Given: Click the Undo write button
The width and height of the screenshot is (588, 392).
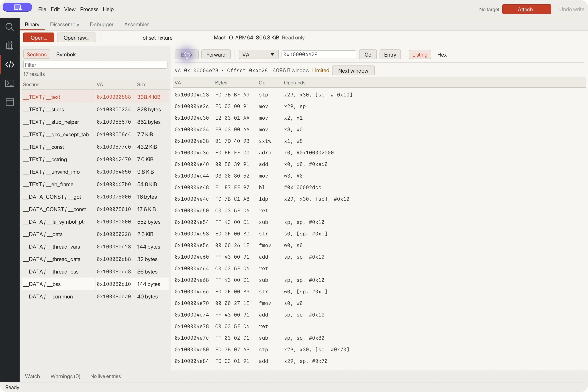Looking at the screenshot, I should click(x=572, y=9).
